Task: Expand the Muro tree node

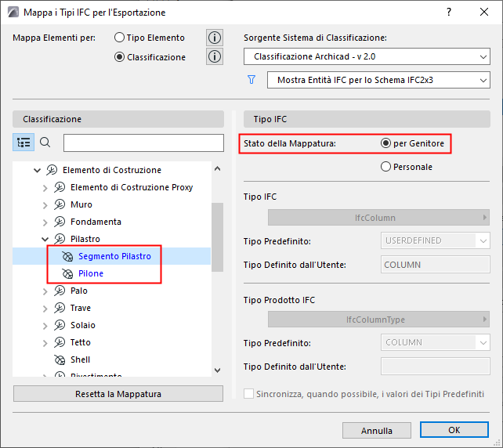Action: click(45, 205)
